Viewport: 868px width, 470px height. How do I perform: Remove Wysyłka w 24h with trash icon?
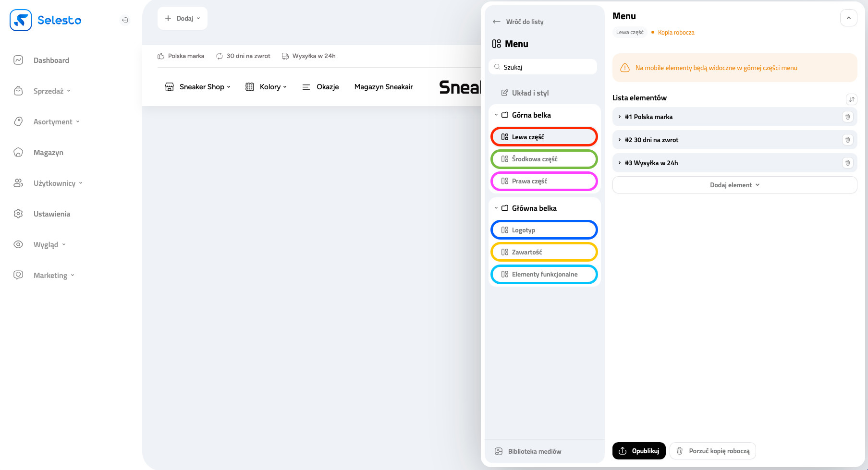pos(847,163)
